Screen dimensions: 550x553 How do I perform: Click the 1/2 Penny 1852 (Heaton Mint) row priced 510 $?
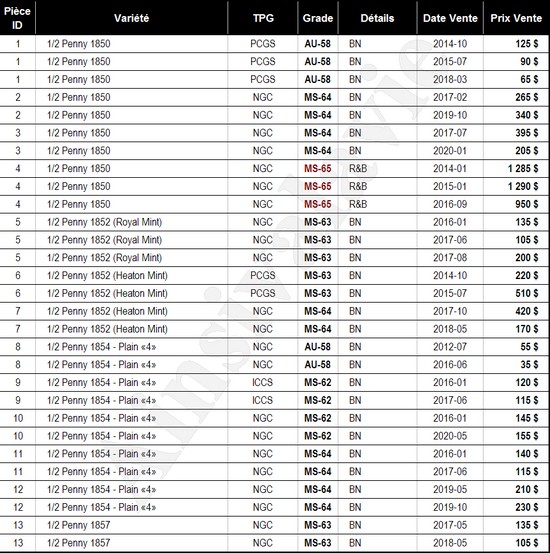(274, 293)
